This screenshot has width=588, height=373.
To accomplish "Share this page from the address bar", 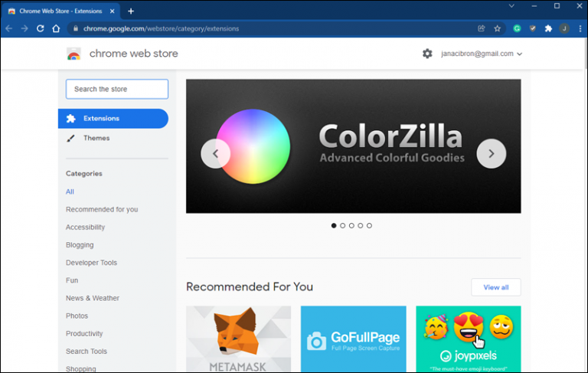I will 482,28.
